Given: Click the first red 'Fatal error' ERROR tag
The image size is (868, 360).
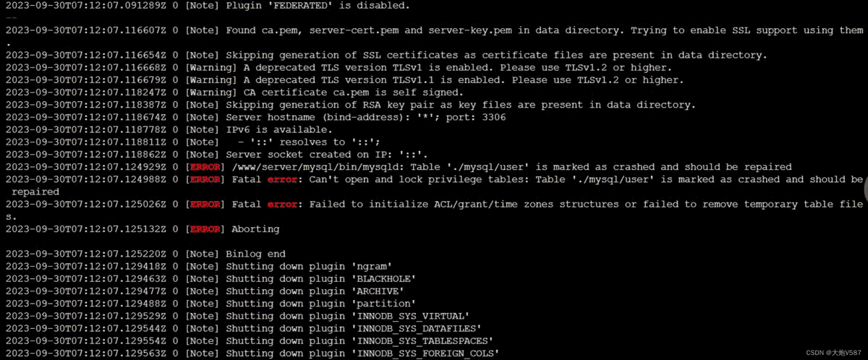Looking at the screenshot, I should point(205,179).
